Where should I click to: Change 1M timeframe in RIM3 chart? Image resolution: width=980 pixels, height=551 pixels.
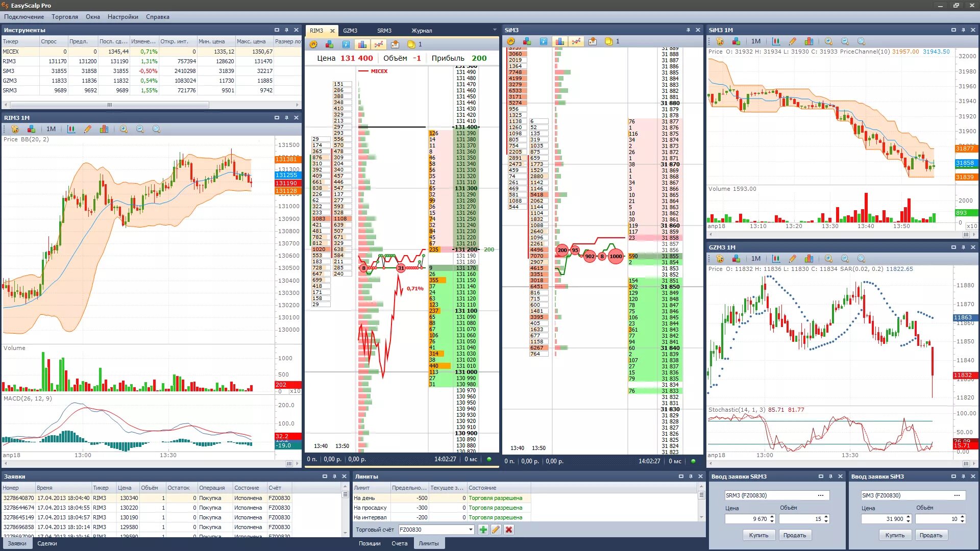click(51, 129)
